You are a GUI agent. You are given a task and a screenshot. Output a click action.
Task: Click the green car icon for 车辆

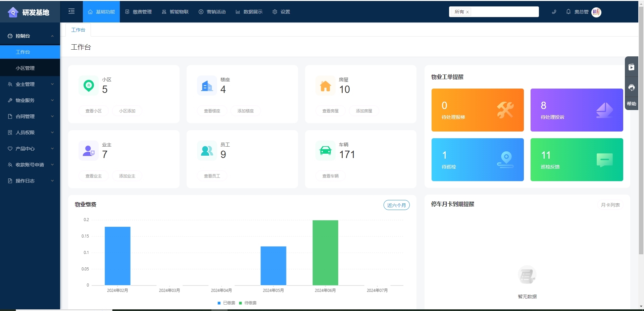[x=326, y=151]
